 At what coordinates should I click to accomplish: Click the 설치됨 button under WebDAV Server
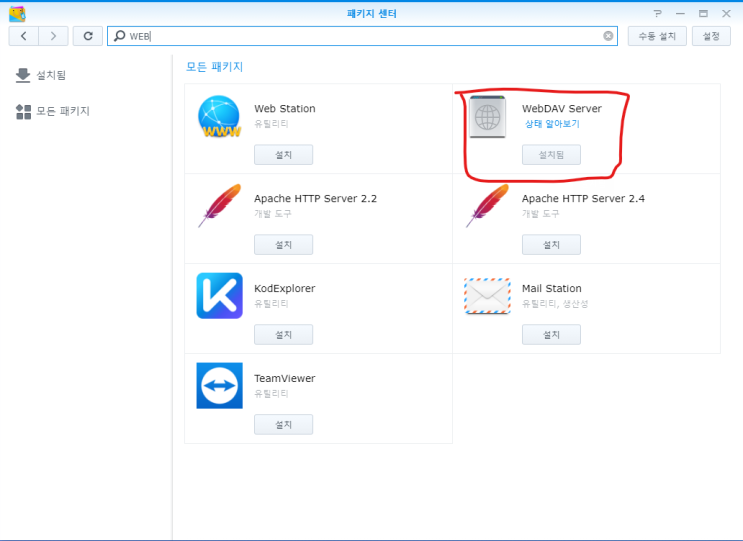551,154
